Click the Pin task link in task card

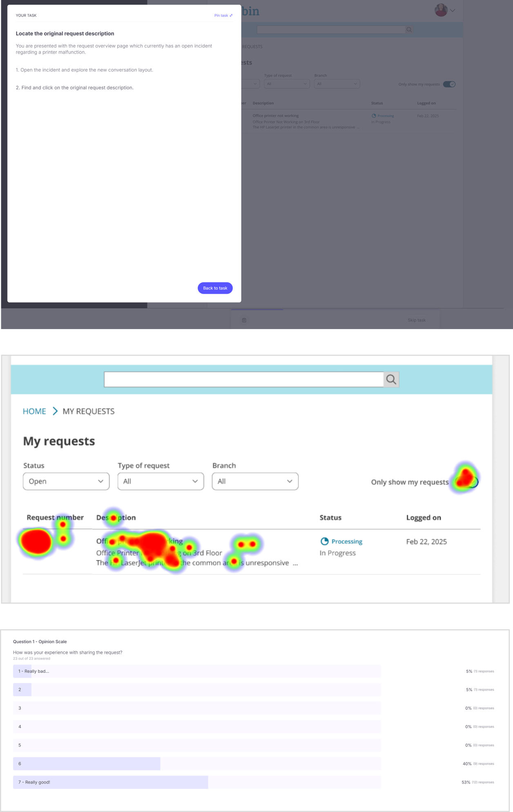click(223, 16)
